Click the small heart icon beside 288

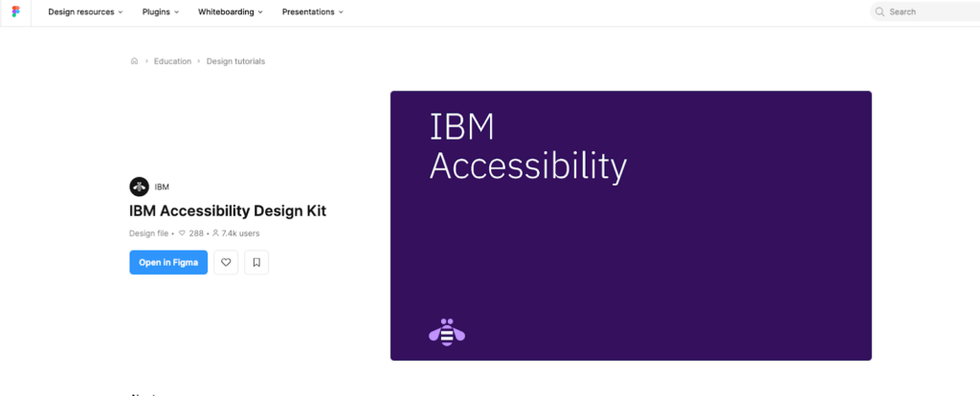(x=182, y=233)
